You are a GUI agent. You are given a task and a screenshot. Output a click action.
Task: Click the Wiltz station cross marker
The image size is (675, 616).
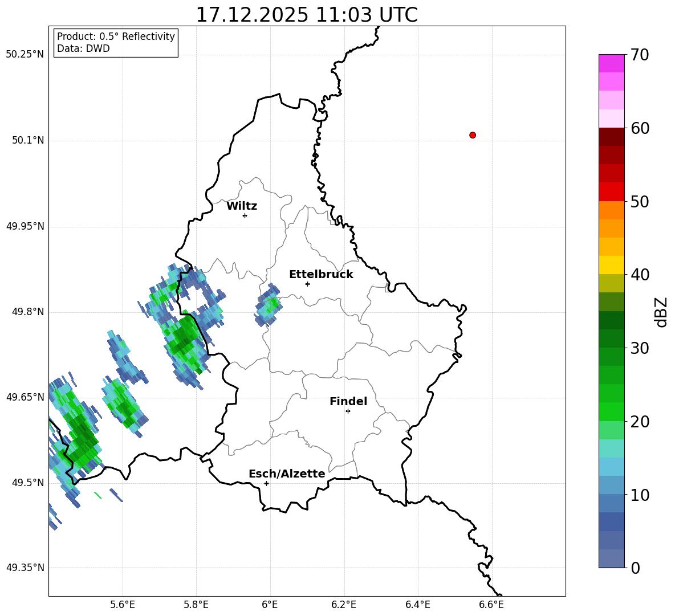point(245,215)
